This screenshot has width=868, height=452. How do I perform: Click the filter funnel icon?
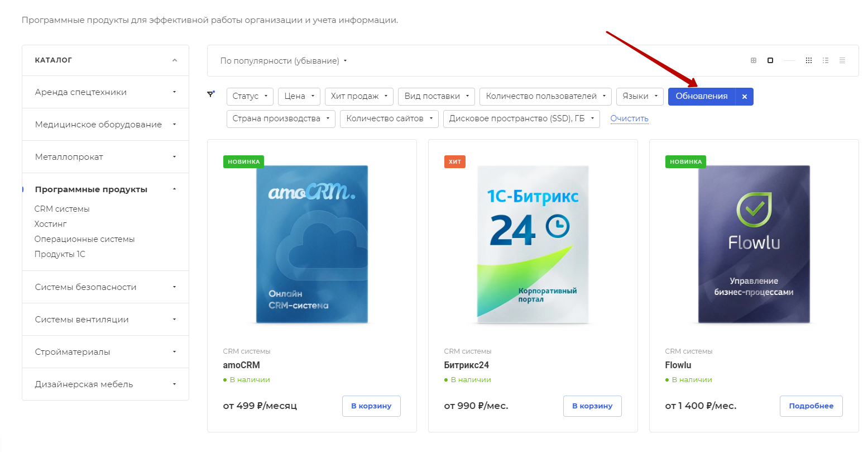(210, 94)
